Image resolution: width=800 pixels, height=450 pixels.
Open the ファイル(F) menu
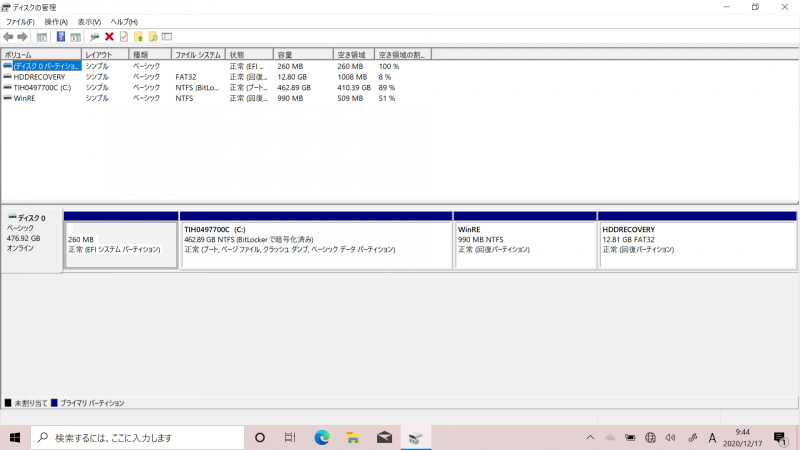(x=20, y=22)
